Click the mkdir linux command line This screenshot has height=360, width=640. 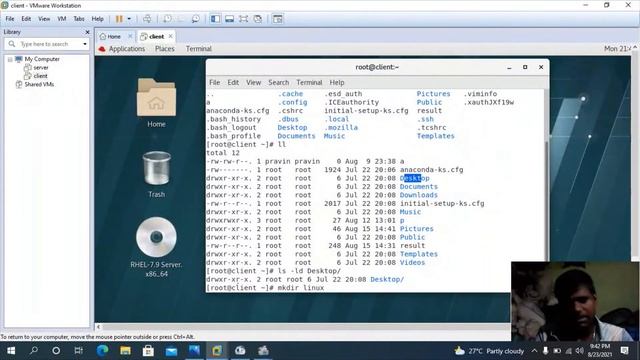265,288
